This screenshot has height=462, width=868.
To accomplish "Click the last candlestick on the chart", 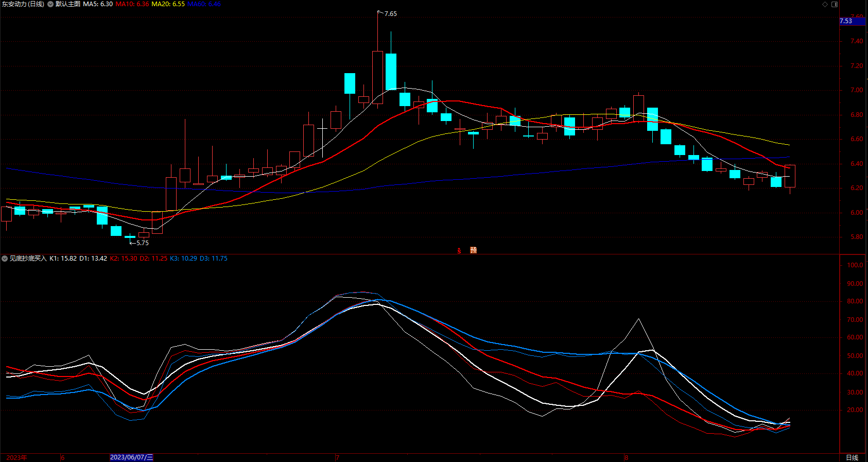I will pos(790,176).
